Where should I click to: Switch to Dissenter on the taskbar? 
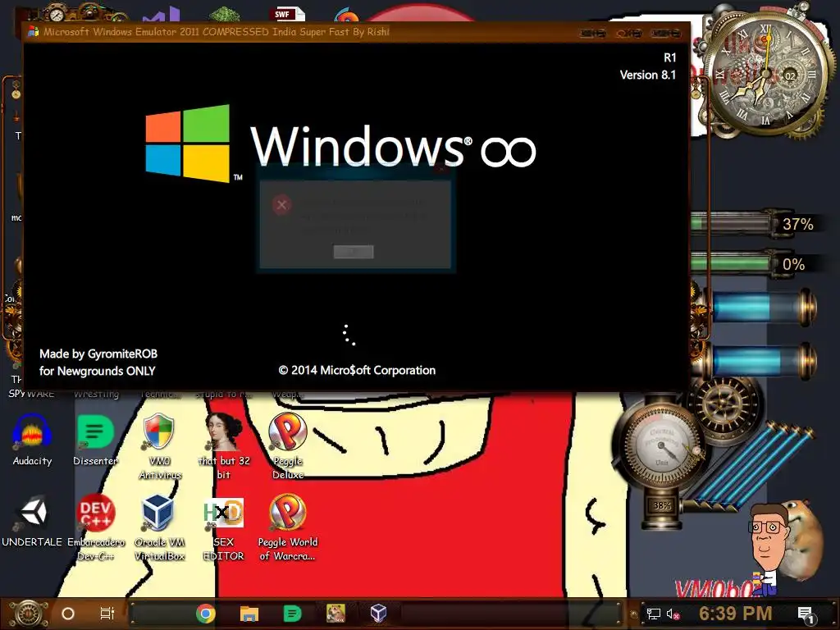292,614
